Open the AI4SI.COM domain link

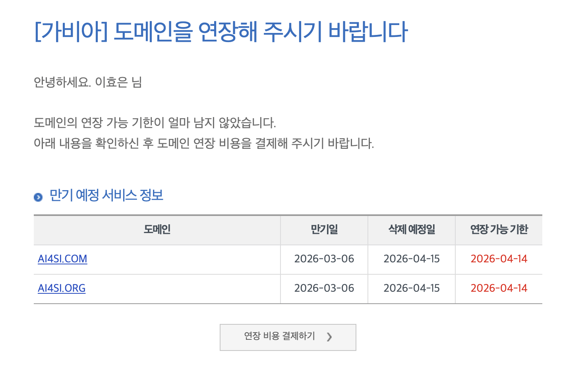62,259
